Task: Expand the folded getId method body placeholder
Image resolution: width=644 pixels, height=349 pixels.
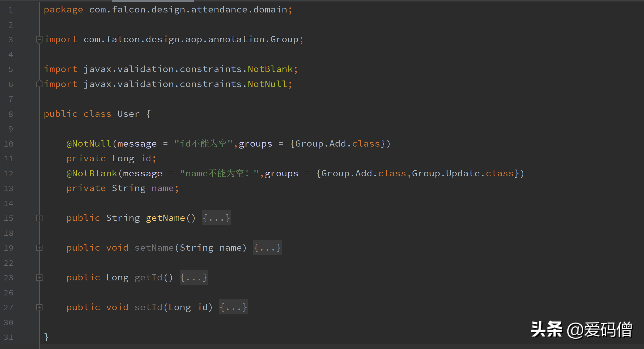Action: tap(194, 278)
